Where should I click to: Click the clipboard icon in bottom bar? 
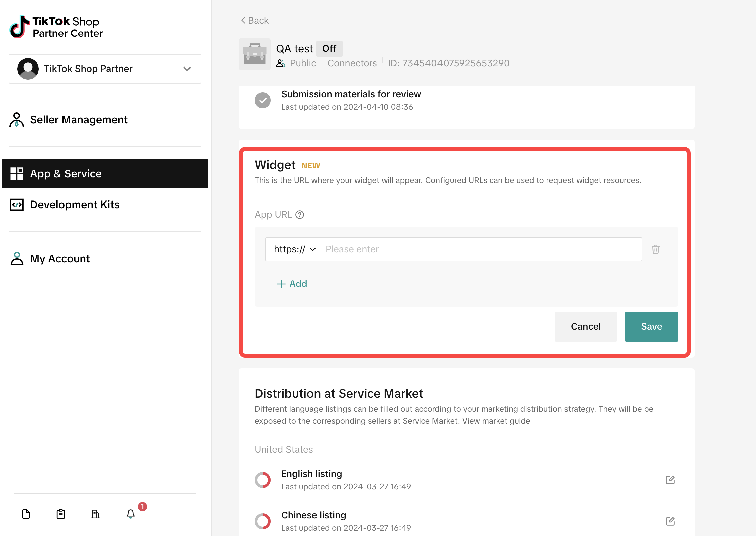coord(61,514)
